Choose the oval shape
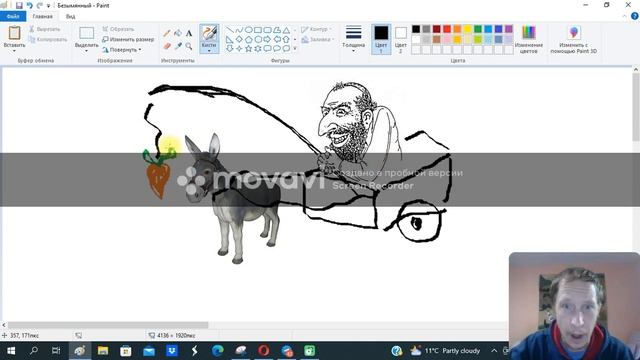The width and height of the screenshot is (640, 360). click(249, 30)
